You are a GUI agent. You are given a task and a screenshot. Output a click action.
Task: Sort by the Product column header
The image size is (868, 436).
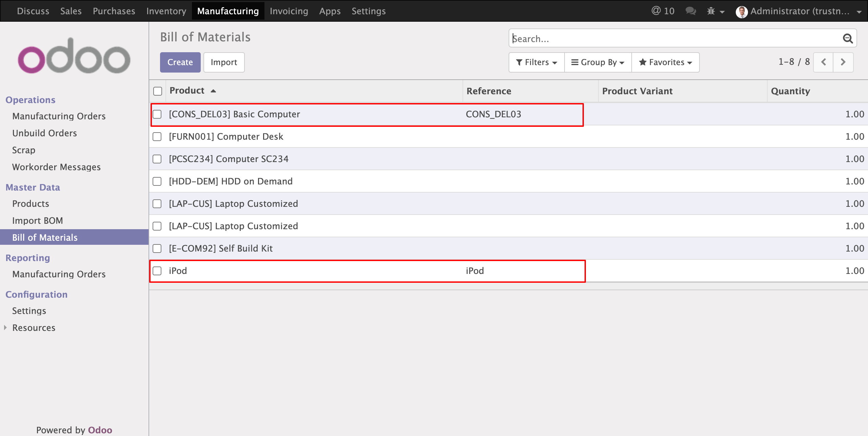click(187, 91)
